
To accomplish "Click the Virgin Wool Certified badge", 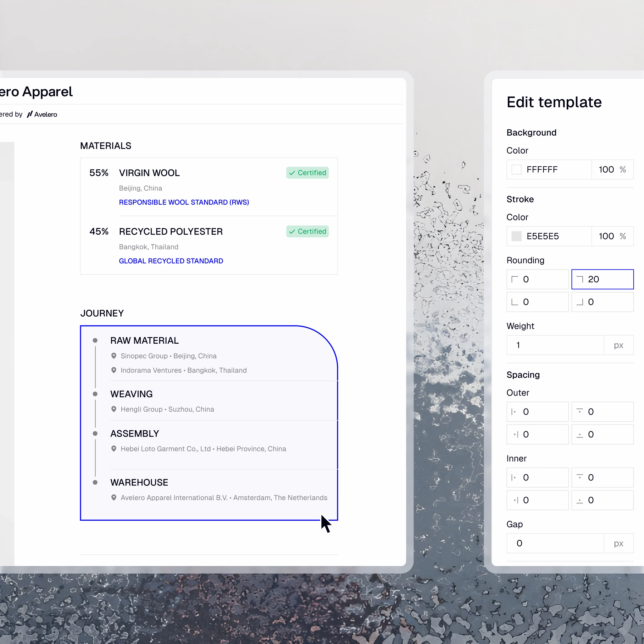I will tap(307, 173).
